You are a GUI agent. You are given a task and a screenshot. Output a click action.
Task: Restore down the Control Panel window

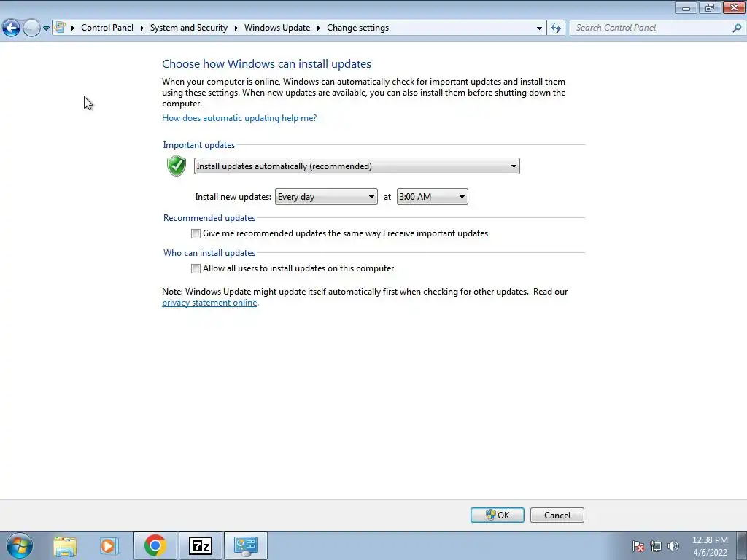710,7
